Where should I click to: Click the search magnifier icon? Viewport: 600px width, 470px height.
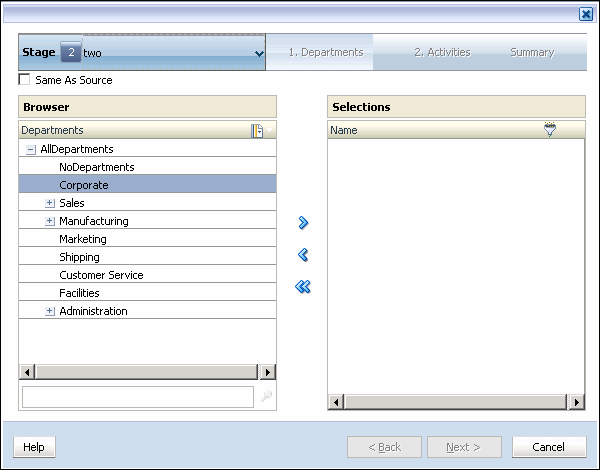[x=266, y=396]
